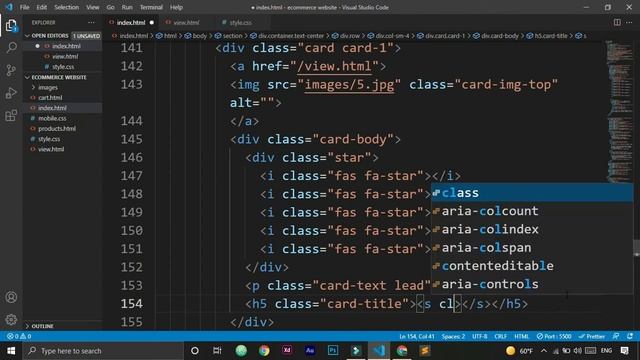Open editor more actions ellipsis
Screen dimensions: 640x360
coord(629,22)
